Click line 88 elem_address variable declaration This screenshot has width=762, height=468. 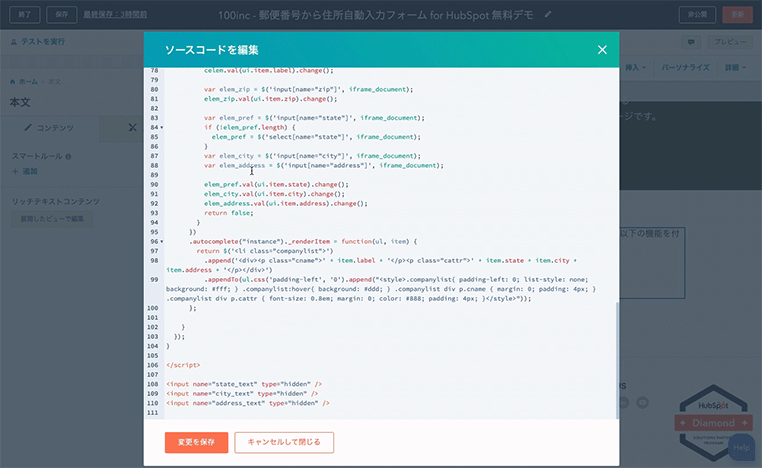click(x=324, y=165)
